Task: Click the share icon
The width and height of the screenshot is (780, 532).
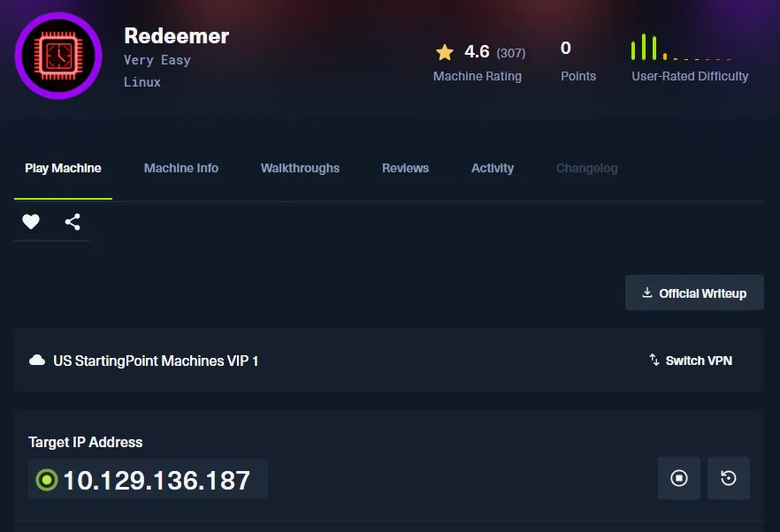Action: point(73,222)
